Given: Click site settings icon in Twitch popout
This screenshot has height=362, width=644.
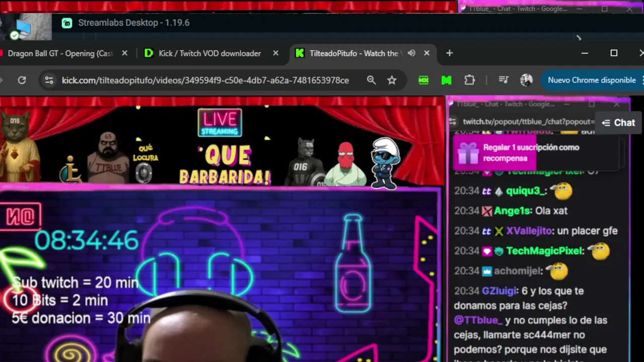Looking at the screenshot, I should [x=452, y=122].
